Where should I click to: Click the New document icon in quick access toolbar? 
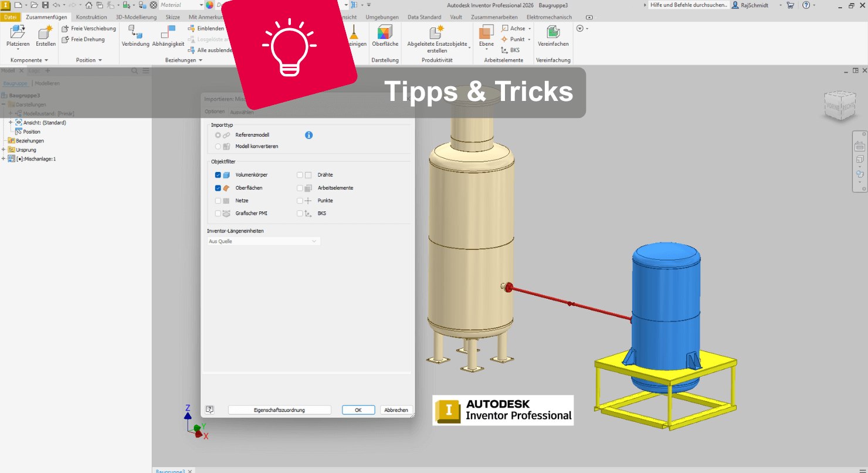click(18, 5)
